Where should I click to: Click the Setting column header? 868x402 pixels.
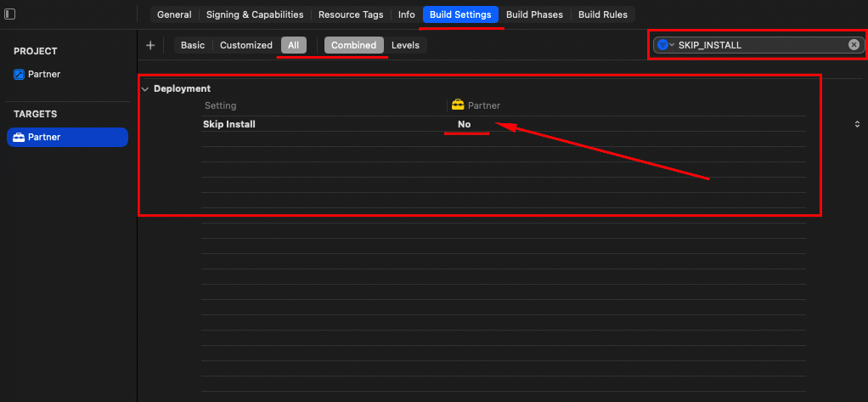pos(220,105)
